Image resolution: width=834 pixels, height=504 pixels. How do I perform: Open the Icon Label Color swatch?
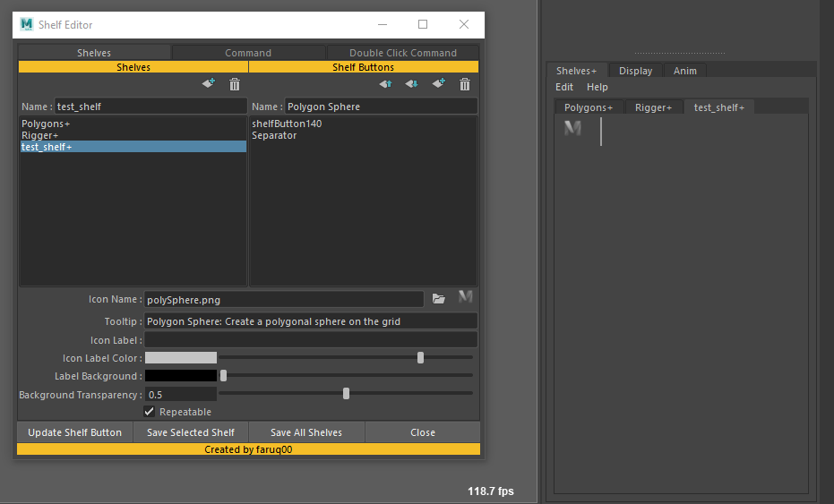181,358
